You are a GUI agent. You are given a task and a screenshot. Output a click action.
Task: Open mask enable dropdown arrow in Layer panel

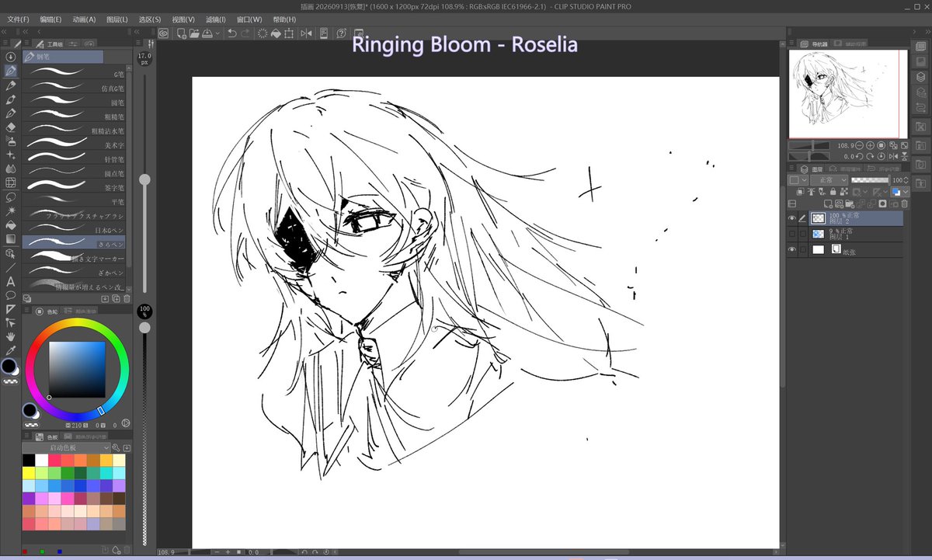[x=865, y=192]
